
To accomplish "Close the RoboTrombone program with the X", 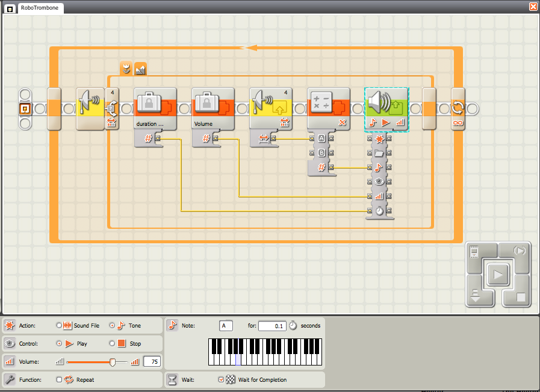I will (533, 7).
